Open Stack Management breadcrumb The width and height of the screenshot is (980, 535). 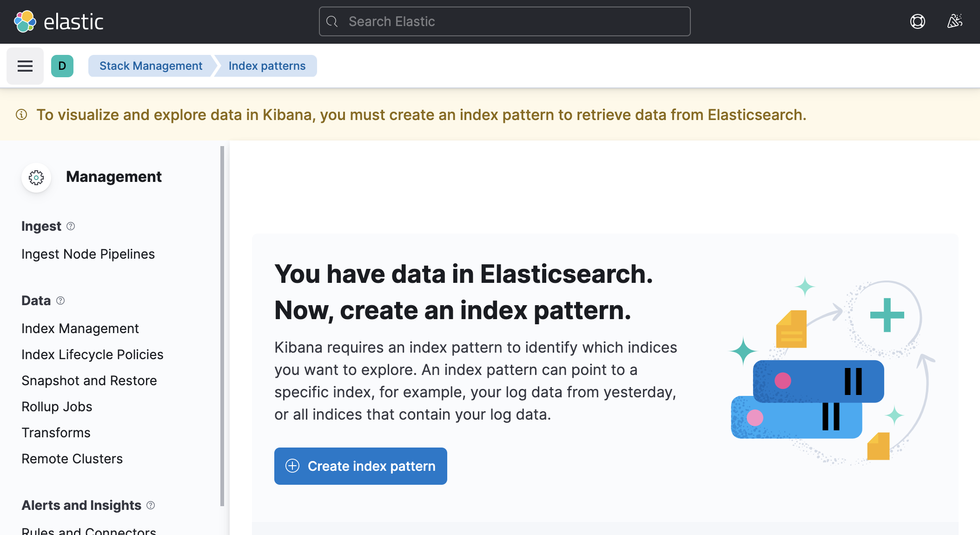point(150,66)
